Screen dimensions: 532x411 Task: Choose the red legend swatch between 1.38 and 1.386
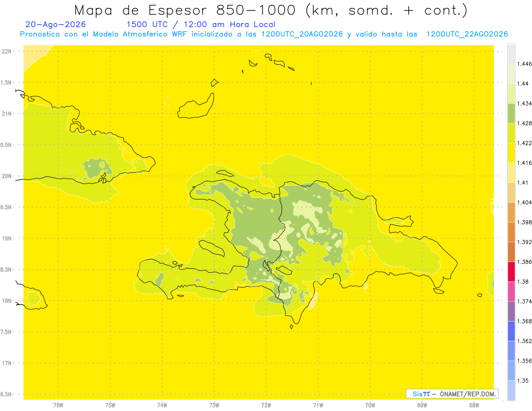(511, 271)
